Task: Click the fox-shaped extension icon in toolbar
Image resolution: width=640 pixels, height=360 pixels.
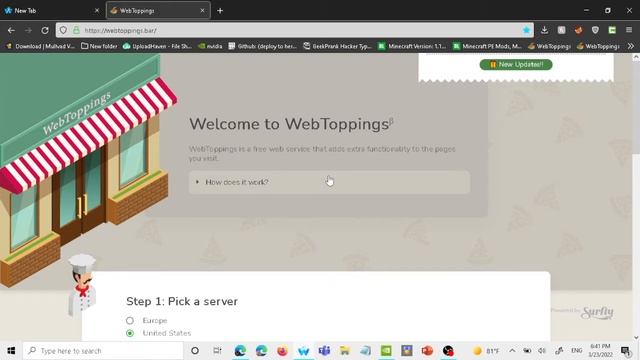Action: 578,30
